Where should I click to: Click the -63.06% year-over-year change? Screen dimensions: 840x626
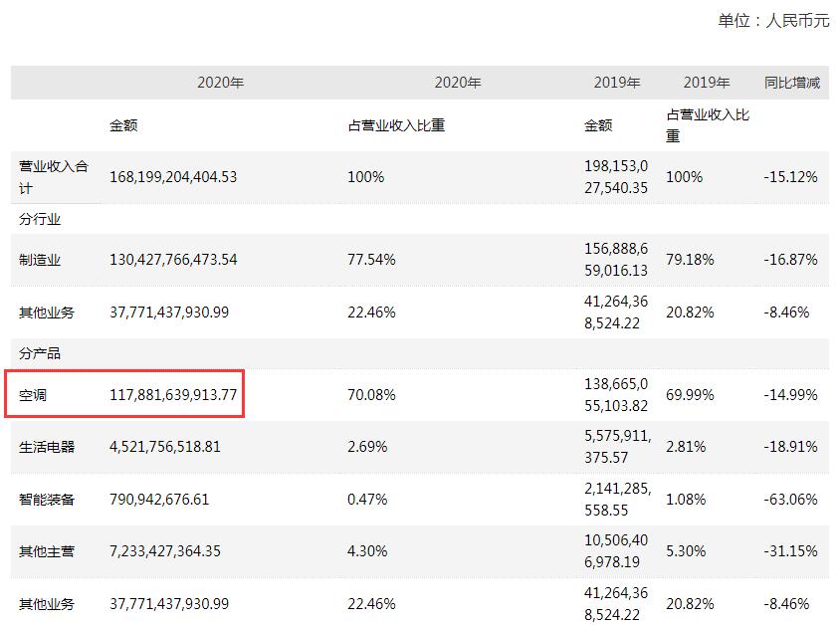click(x=790, y=499)
